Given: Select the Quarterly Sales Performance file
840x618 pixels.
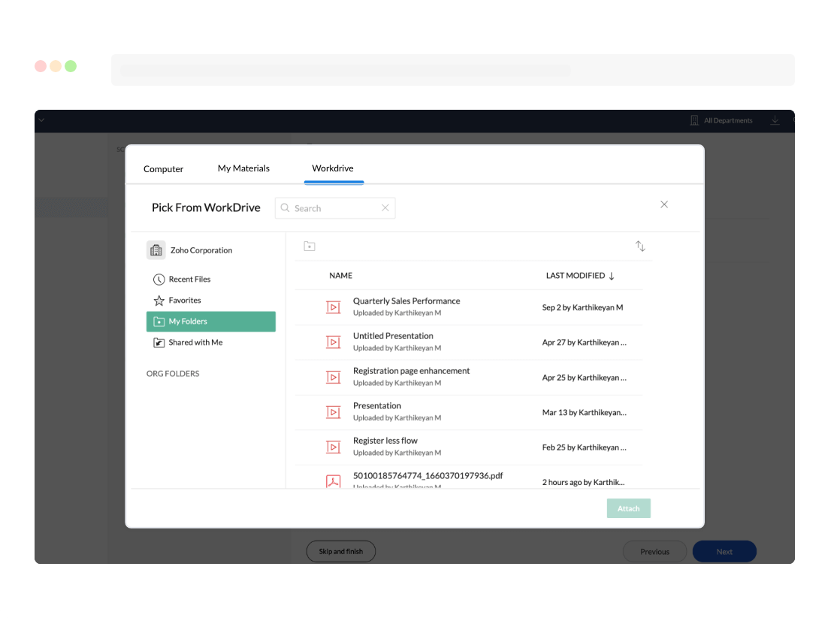Looking at the screenshot, I should [x=469, y=307].
